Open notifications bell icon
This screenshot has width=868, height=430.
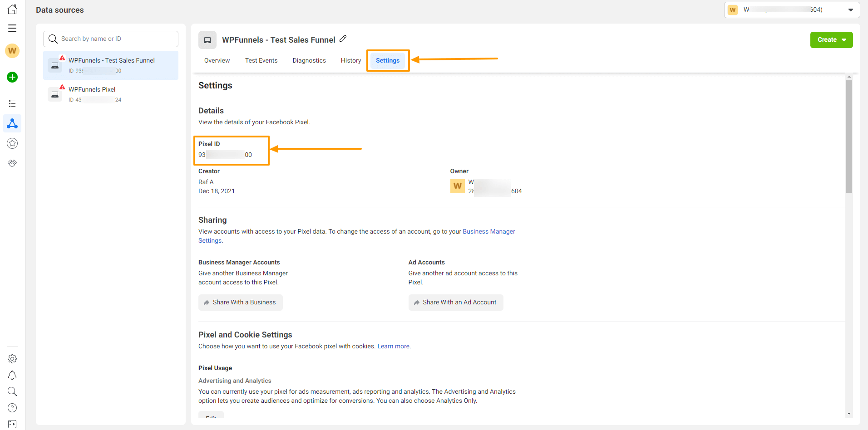[x=12, y=375]
